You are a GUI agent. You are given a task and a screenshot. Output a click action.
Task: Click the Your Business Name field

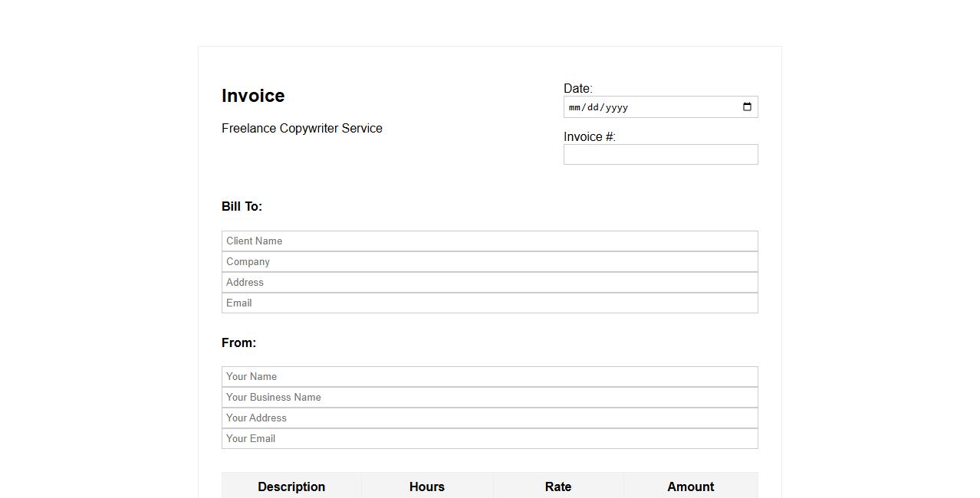pyautogui.click(x=489, y=398)
